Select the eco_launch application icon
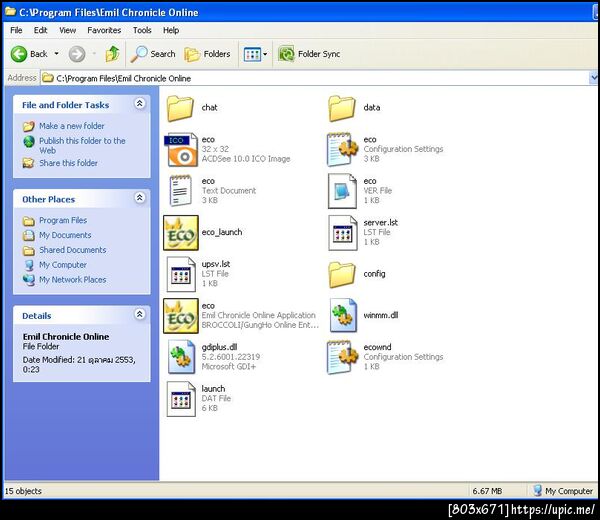The image size is (600, 520). tap(181, 233)
